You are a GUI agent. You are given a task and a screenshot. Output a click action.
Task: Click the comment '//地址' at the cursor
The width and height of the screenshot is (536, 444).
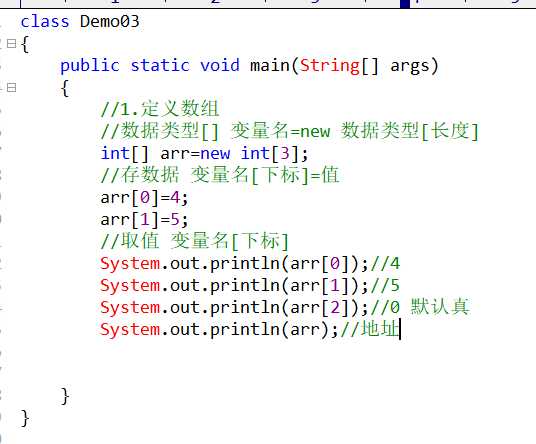point(370,329)
